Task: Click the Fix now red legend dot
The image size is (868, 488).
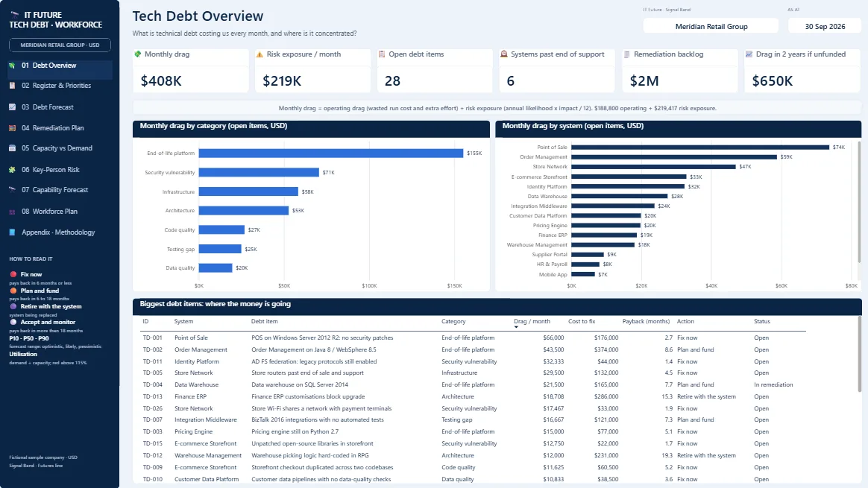Action: tap(13, 274)
